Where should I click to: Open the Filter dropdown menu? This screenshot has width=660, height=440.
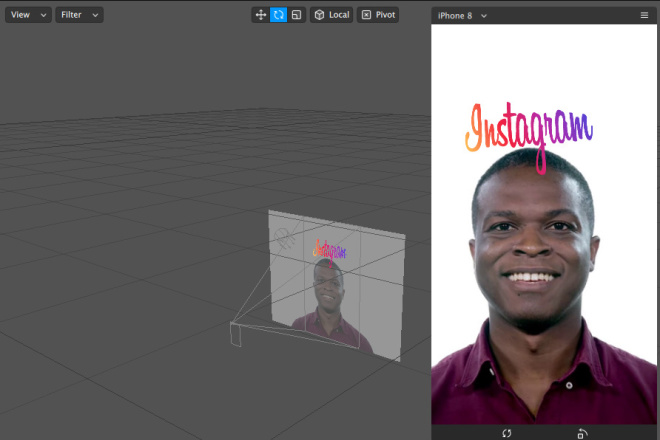pyautogui.click(x=79, y=15)
